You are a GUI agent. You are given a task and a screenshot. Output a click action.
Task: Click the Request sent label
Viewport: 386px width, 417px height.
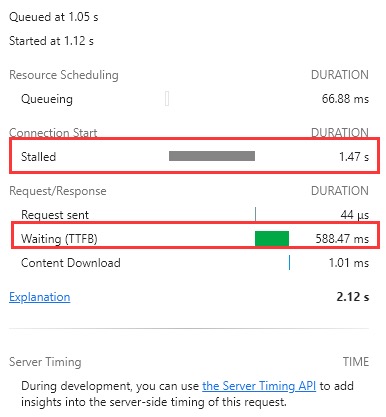(55, 215)
